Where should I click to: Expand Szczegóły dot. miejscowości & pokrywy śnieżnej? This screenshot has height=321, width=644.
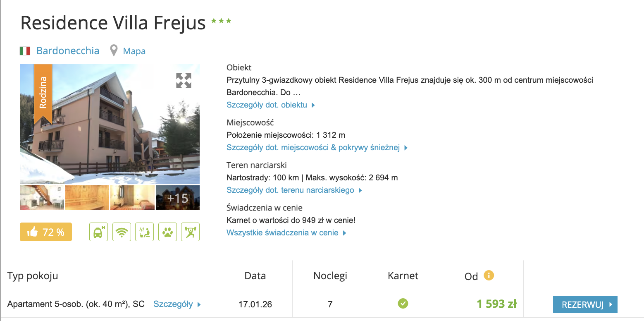(x=317, y=148)
